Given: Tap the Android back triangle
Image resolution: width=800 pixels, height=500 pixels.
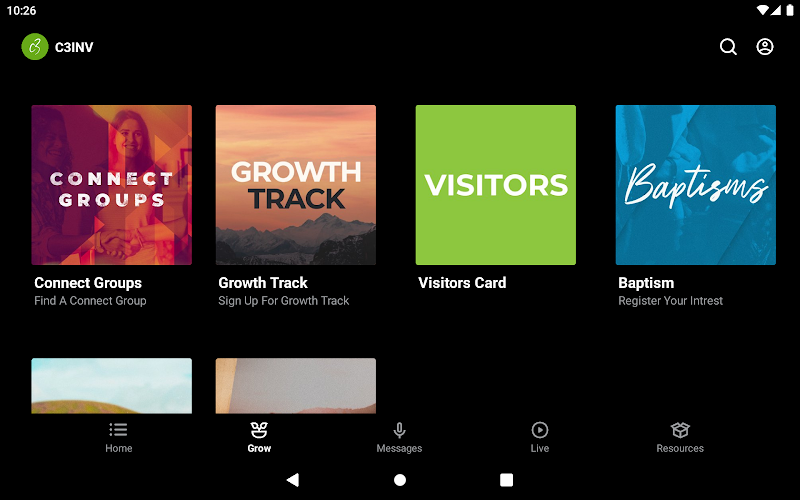Looking at the screenshot, I should pyautogui.click(x=293, y=480).
